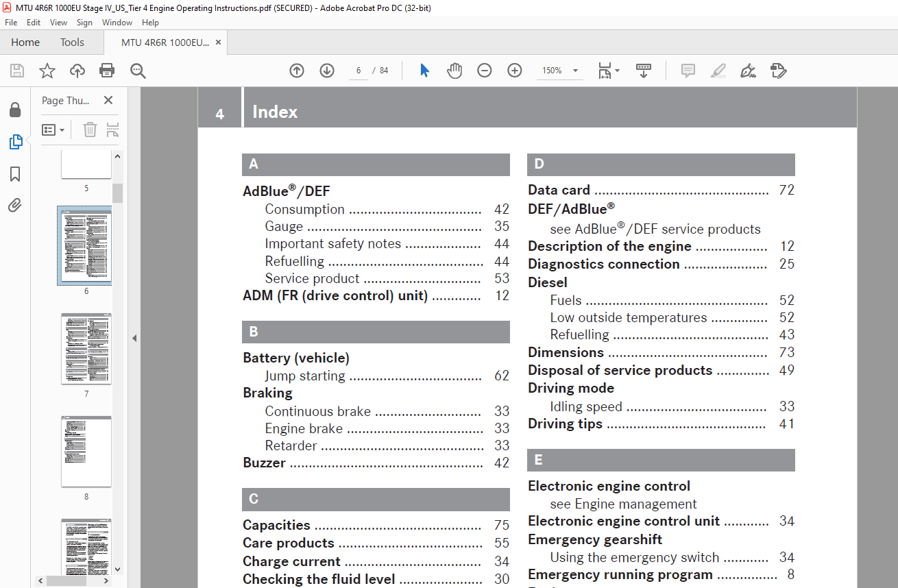Viewport: 898px width, 588px height.
Task: Open the Edit menu
Action: 34,23
